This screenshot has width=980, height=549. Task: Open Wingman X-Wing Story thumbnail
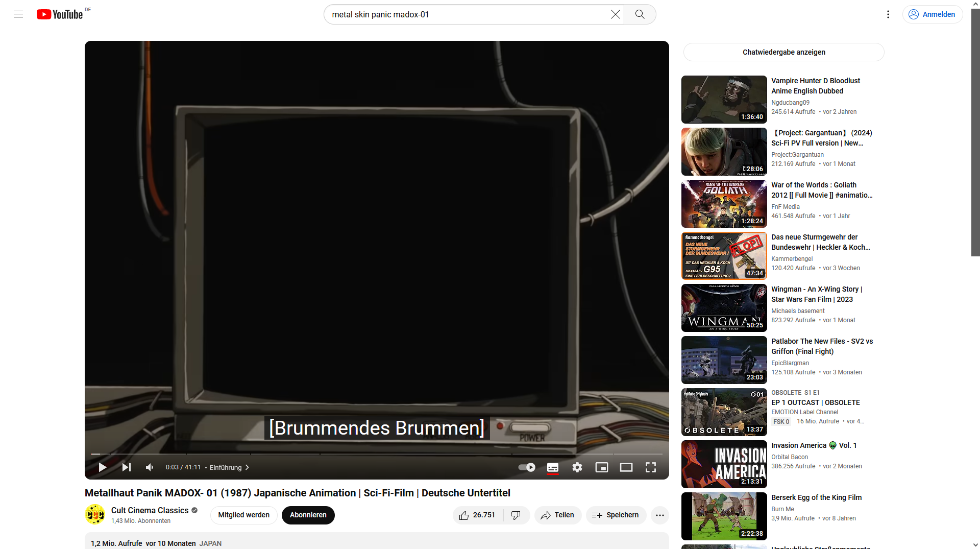pyautogui.click(x=724, y=308)
